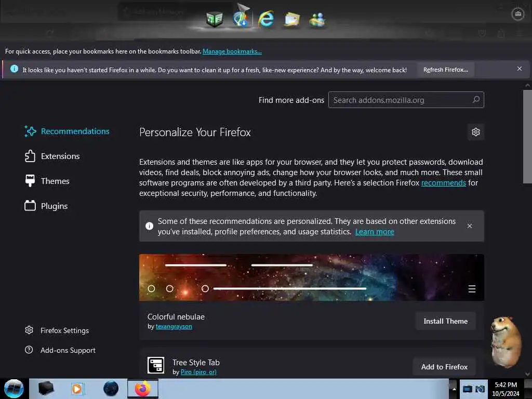Click the Firefox taskbar button
The height and width of the screenshot is (399, 532).
(143, 389)
